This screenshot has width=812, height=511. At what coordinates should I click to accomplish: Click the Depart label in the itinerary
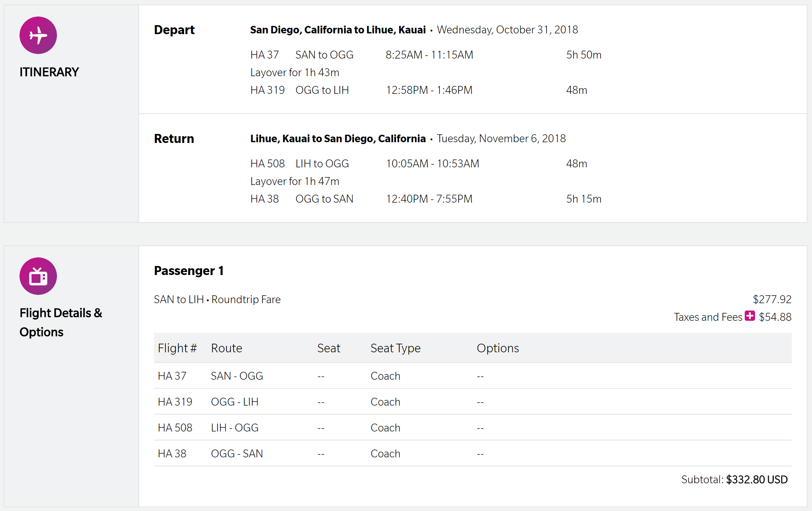click(174, 30)
